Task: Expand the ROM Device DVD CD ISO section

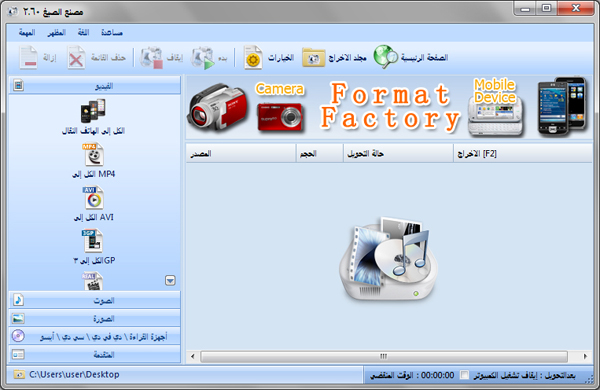Action: pyautogui.click(x=95, y=336)
